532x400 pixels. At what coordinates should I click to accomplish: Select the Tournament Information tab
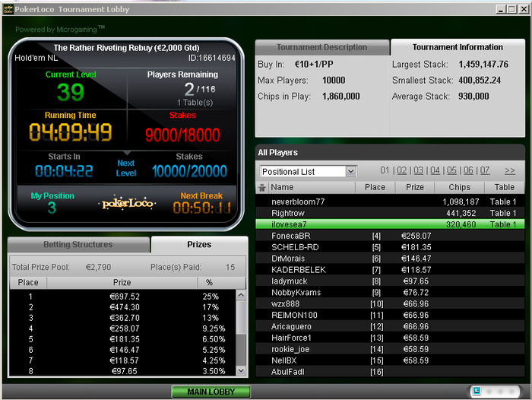[458, 47]
